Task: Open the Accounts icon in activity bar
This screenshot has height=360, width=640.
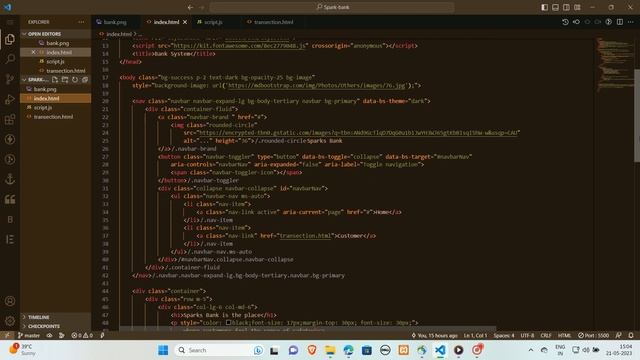Action: (10, 301)
